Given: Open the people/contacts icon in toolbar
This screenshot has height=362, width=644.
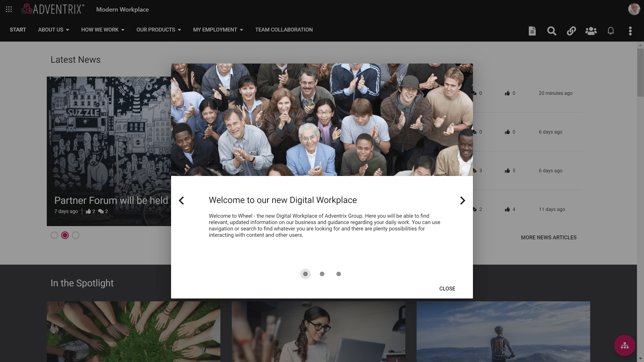Looking at the screenshot, I should tap(591, 31).
